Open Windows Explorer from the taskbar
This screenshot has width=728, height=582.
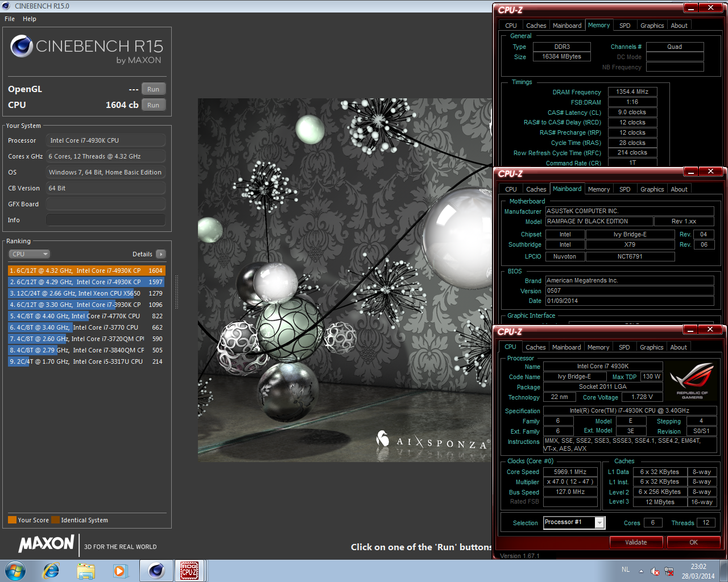(86, 571)
